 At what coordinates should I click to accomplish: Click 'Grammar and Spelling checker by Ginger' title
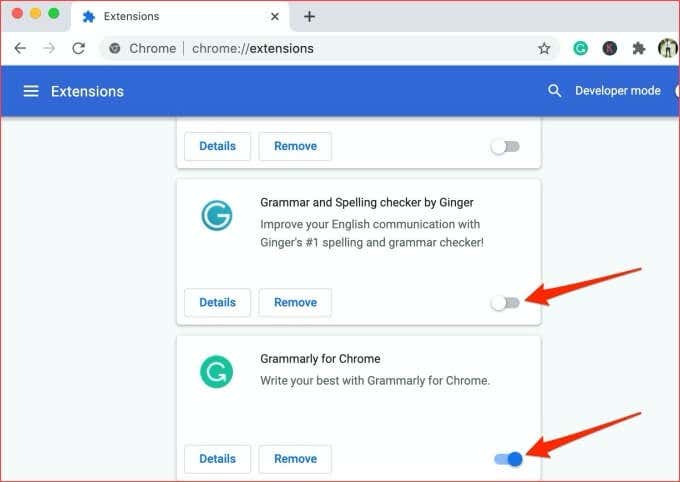click(367, 203)
